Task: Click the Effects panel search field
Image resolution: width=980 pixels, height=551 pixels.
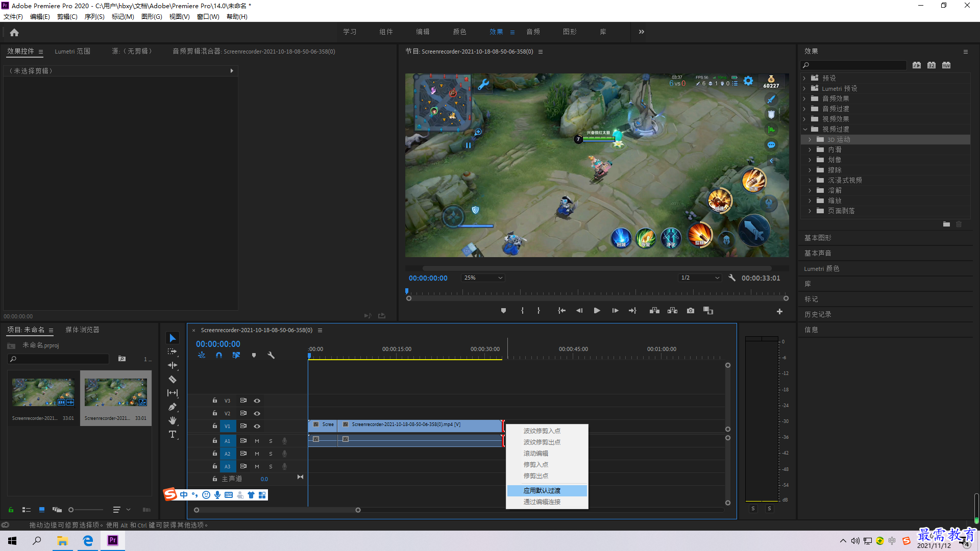Action: point(854,65)
